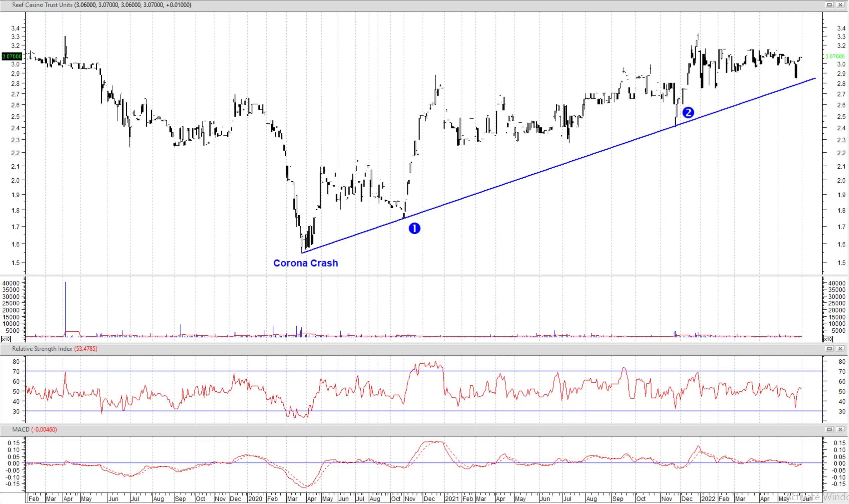Click the 2020 label on the date axis
Viewport: 849px width, 504px height.
[255, 499]
